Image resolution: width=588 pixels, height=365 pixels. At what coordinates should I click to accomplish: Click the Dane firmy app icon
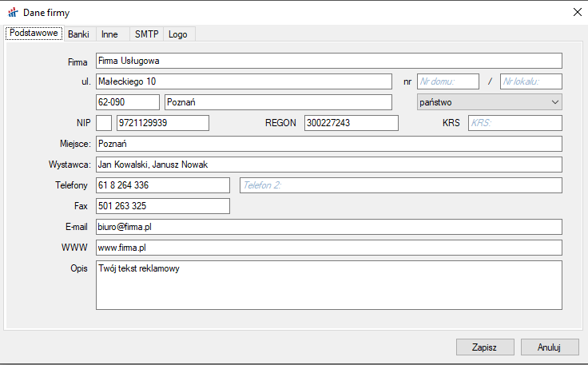coord(12,11)
